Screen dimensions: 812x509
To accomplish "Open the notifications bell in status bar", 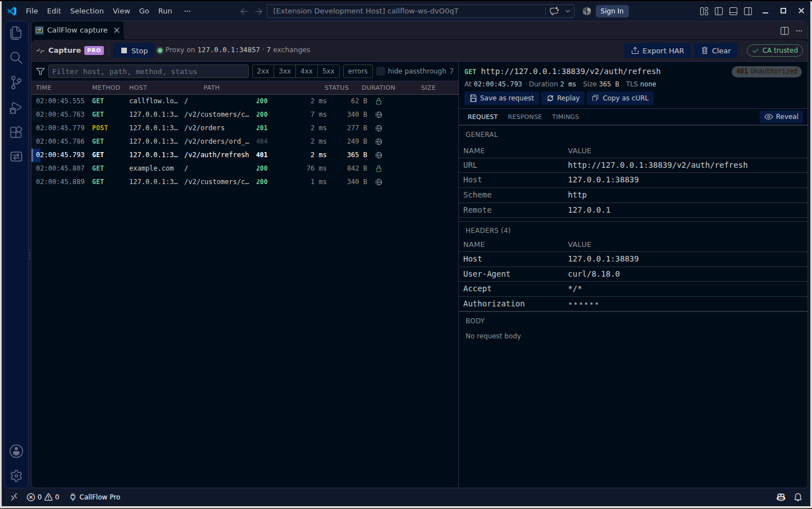I will 798,497.
